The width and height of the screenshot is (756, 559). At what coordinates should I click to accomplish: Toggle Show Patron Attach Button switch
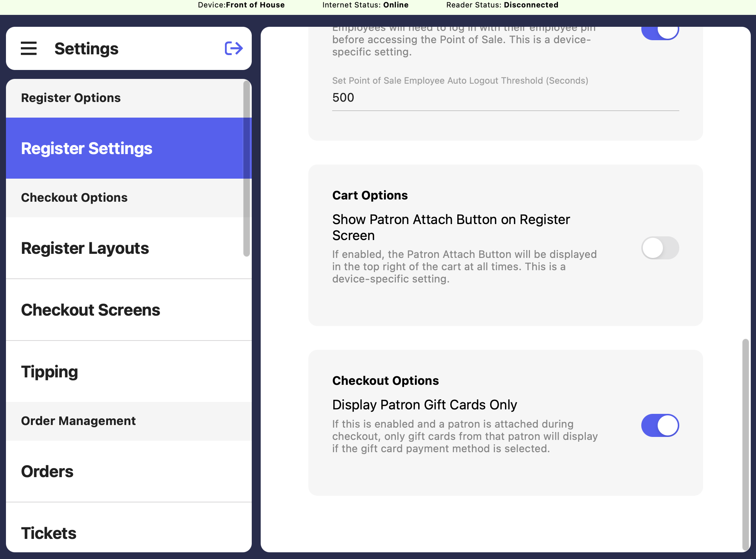[660, 248]
